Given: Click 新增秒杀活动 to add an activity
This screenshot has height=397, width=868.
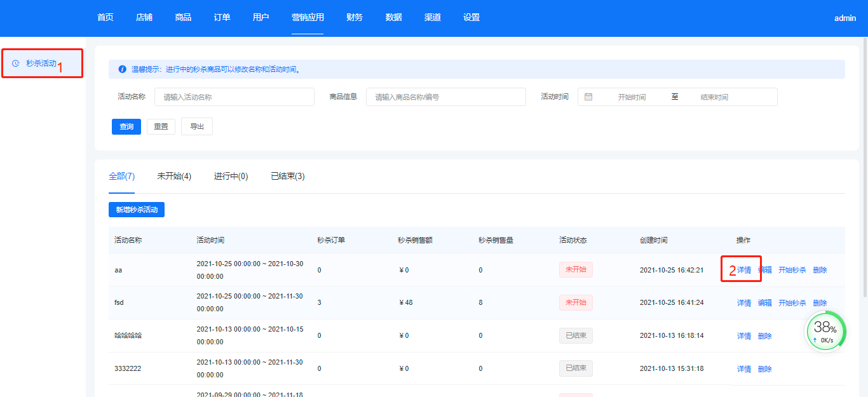Looking at the screenshot, I should [x=137, y=210].
